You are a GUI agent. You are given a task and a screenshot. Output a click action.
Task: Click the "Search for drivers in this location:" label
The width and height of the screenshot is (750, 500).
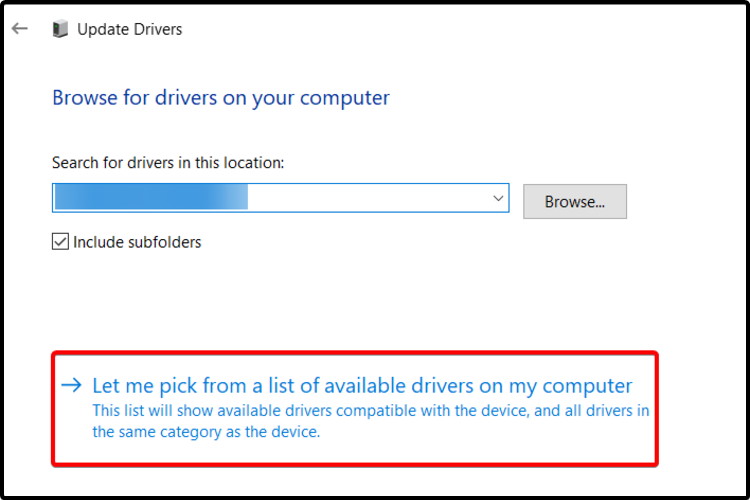[x=169, y=162]
